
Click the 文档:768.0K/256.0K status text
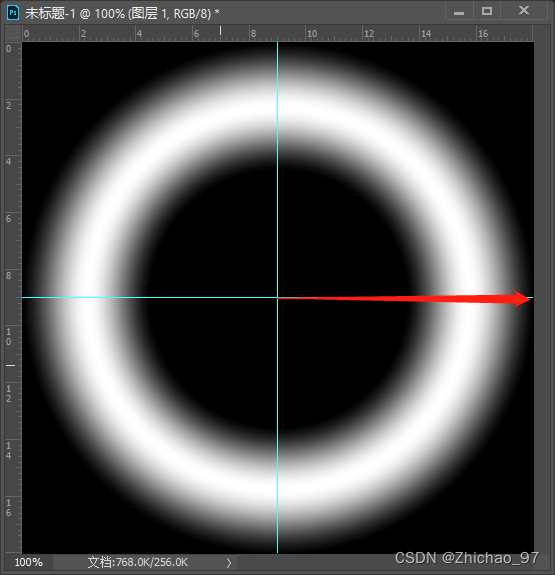coord(138,562)
